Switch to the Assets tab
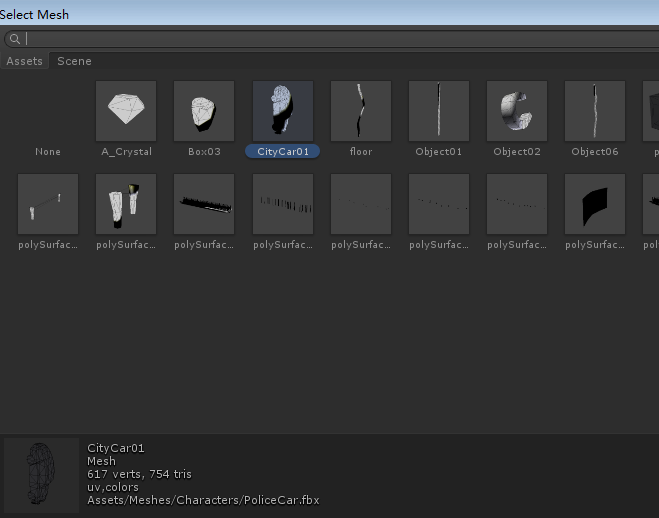The image size is (659, 518). [24, 61]
